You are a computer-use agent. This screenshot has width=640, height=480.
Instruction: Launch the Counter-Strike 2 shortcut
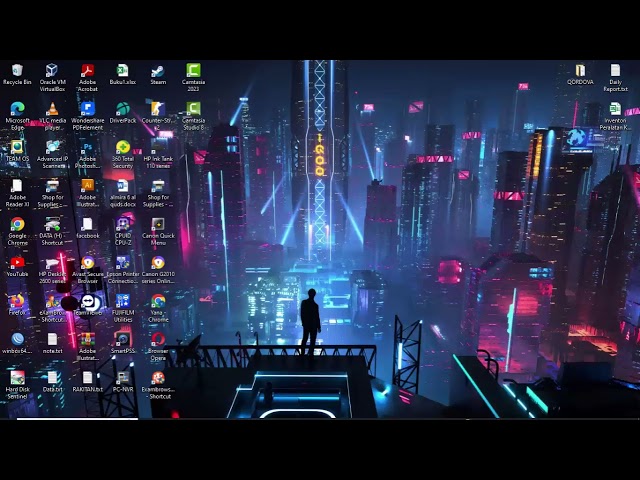coord(158,116)
